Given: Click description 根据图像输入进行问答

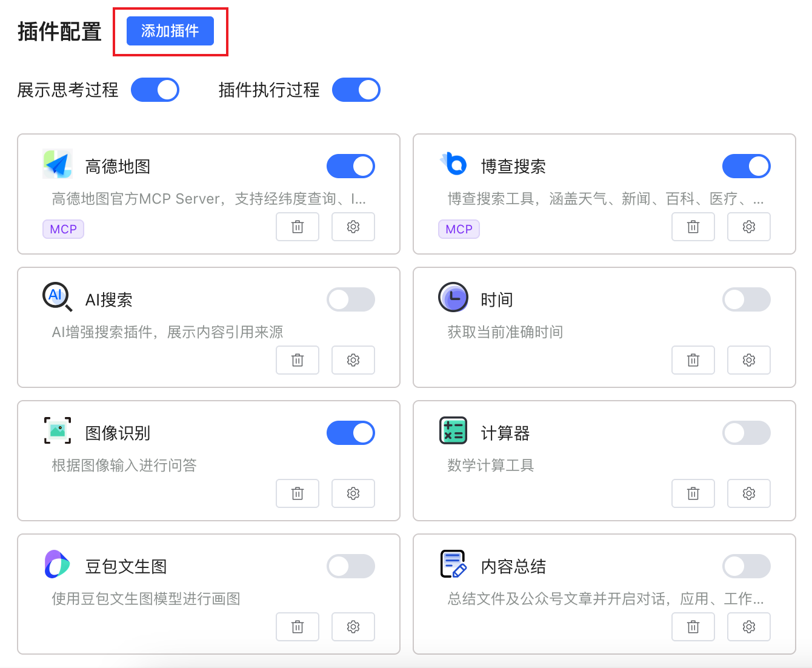Looking at the screenshot, I should [x=124, y=466].
